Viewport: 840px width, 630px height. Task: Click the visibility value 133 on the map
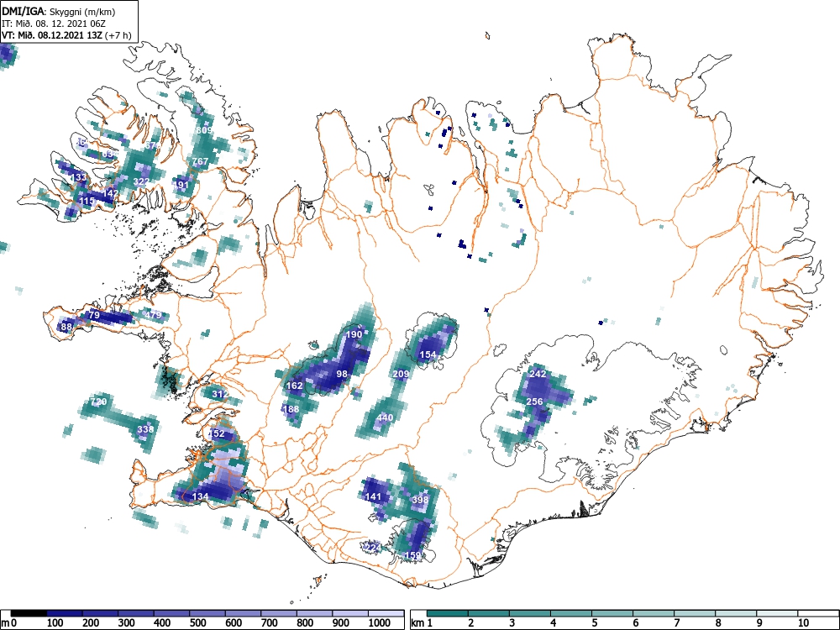click(x=78, y=176)
